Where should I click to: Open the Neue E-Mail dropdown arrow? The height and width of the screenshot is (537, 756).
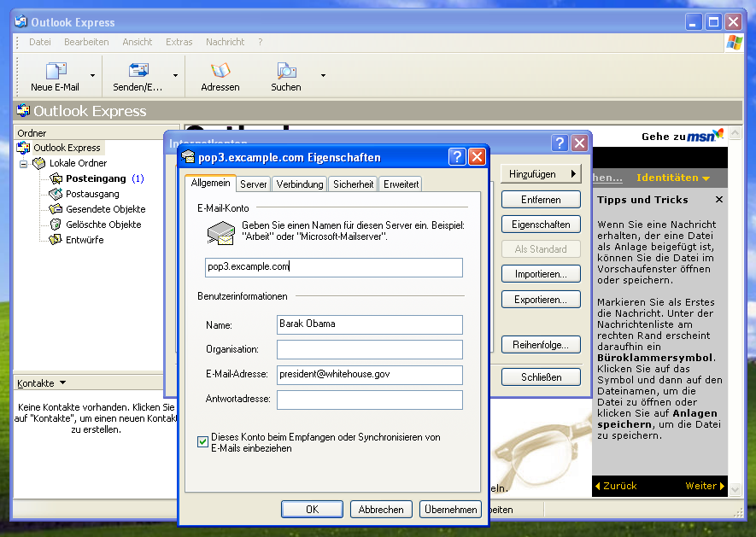coord(92,75)
